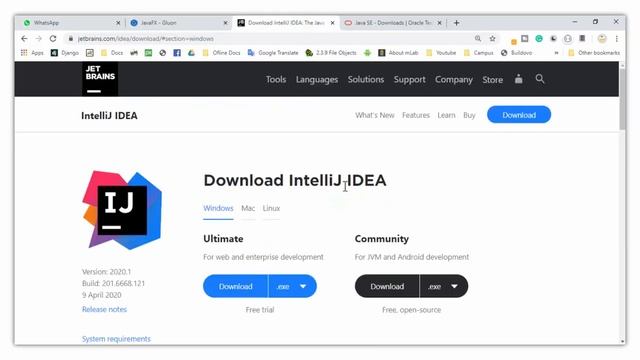Switch to the JavaFX - Gluon tab
This screenshot has height=360, width=640.
pos(178,23)
